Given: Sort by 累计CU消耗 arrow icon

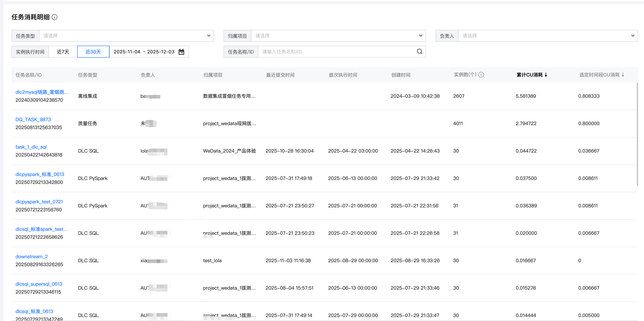Looking at the screenshot, I should point(546,75).
